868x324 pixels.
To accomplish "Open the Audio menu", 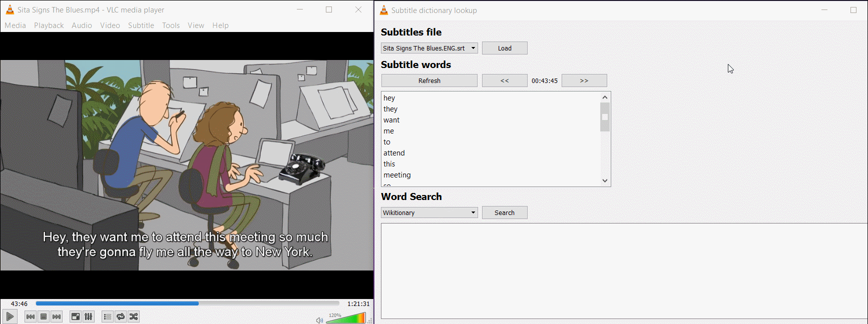I will (x=82, y=25).
